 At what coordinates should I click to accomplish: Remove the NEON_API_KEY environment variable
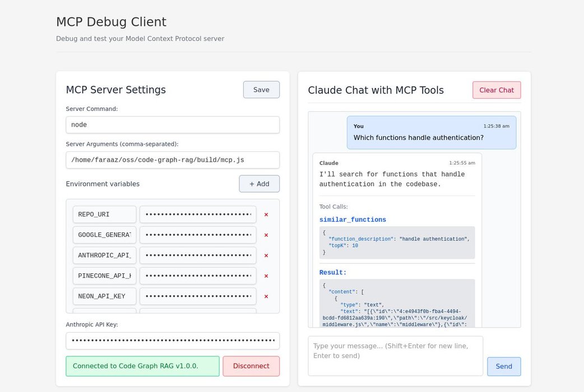[x=266, y=296]
